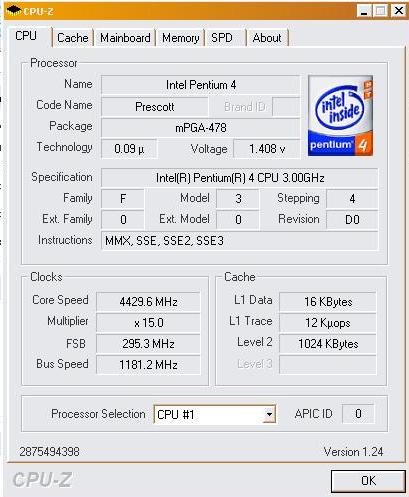Screen dimensions: 409x497
Task: Switch to the Cache tab
Action: [73, 38]
